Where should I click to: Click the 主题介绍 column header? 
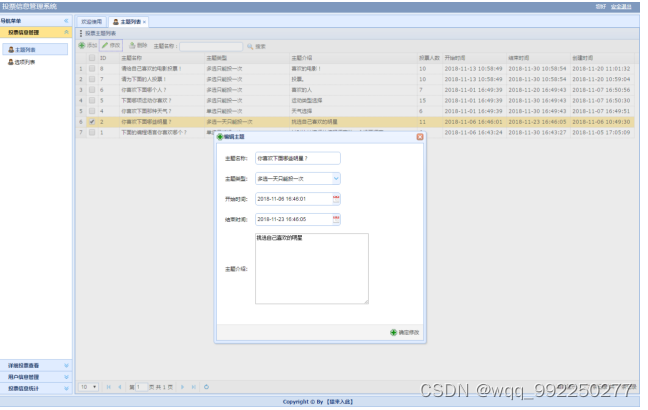point(353,58)
